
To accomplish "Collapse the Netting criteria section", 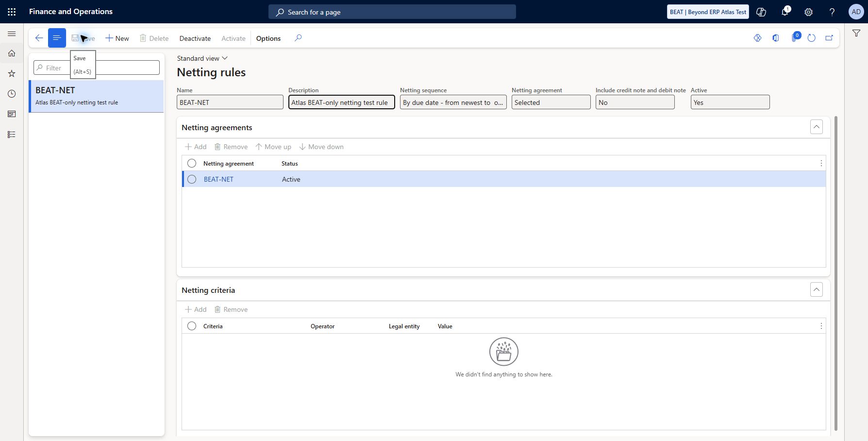I will [817, 289].
